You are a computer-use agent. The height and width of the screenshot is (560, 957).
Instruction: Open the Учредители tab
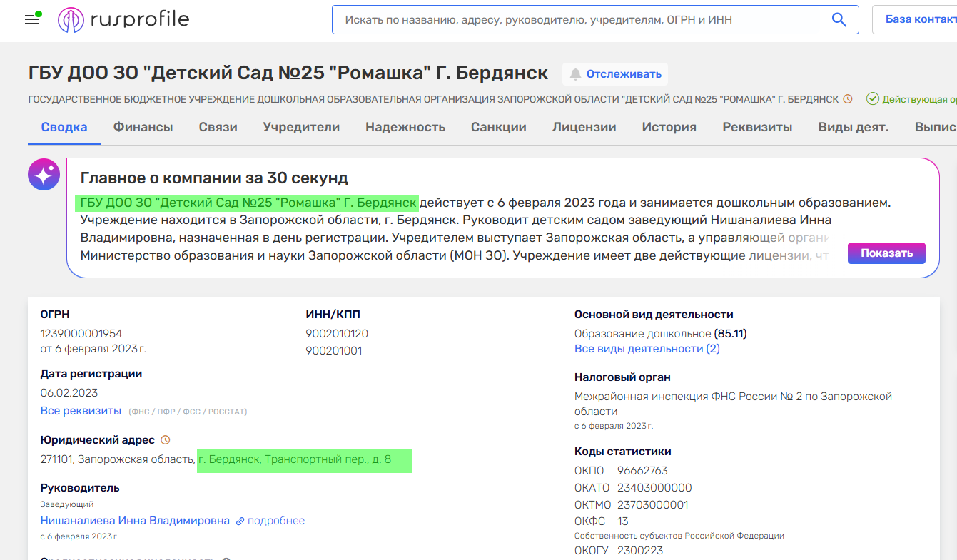301,127
